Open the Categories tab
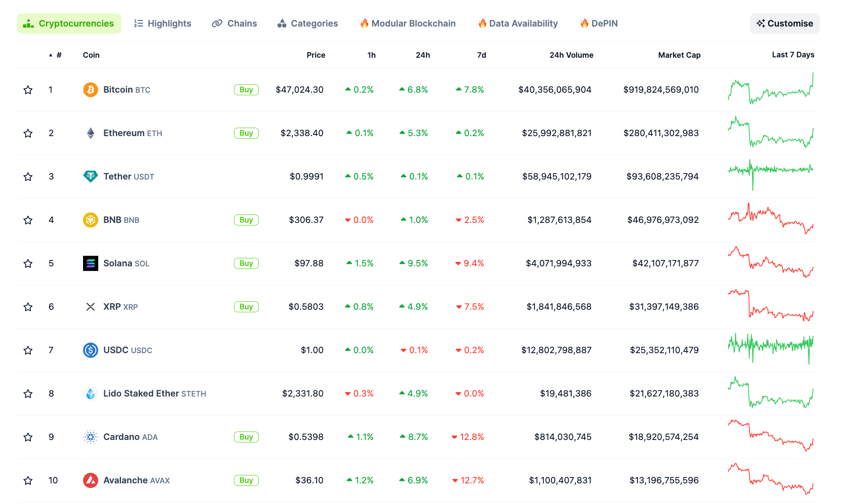This screenshot has width=849, height=504. tap(308, 24)
